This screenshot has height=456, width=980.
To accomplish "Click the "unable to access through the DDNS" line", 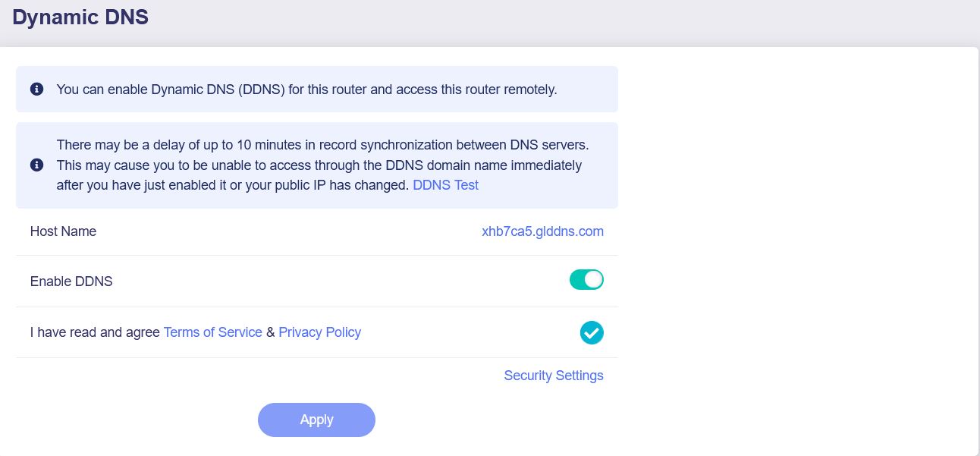I will (x=319, y=165).
